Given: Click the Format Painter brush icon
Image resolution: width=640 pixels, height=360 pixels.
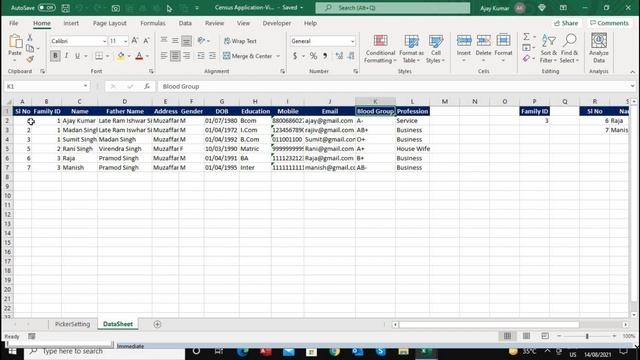Looking at the screenshot, I should click(x=30, y=60).
